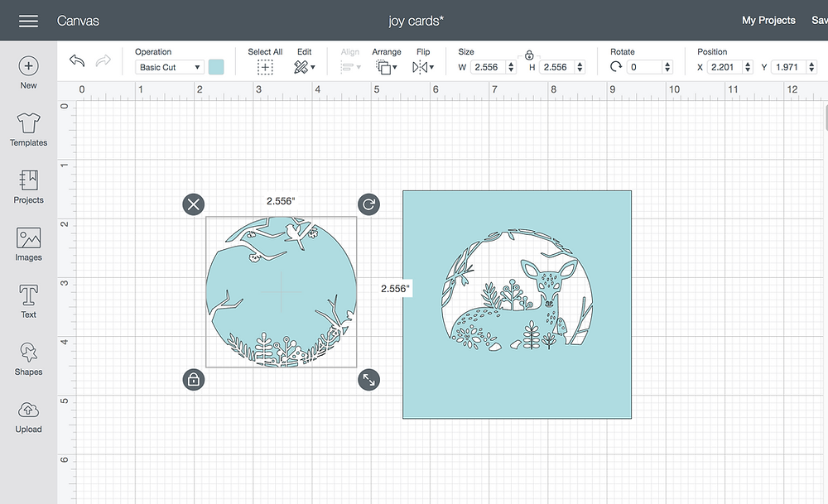Screen dimensions: 828x504
Task: Click the 2.556" height label beside selection
Action: pyautogui.click(x=395, y=289)
